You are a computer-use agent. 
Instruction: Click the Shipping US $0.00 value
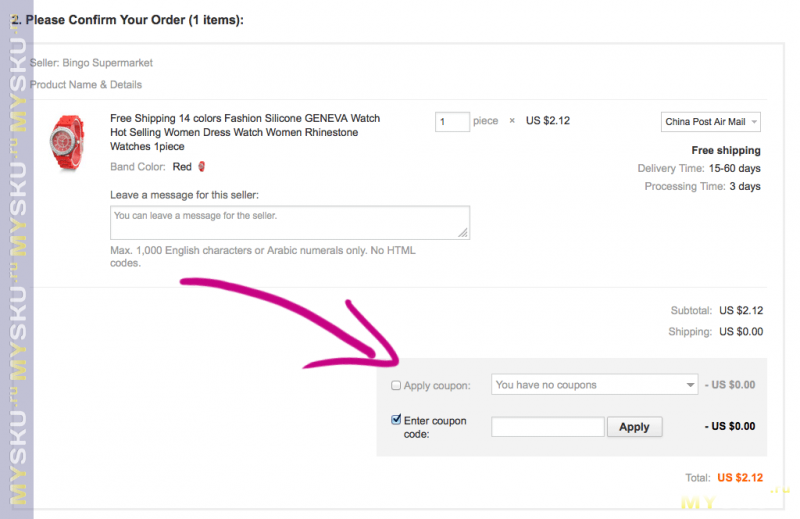pyautogui.click(x=741, y=332)
